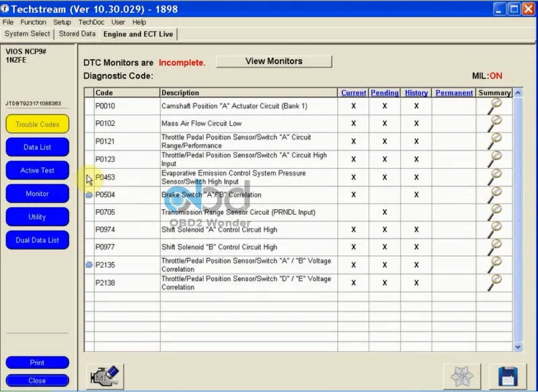Open summary magnifier for P2138

(x=494, y=282)
